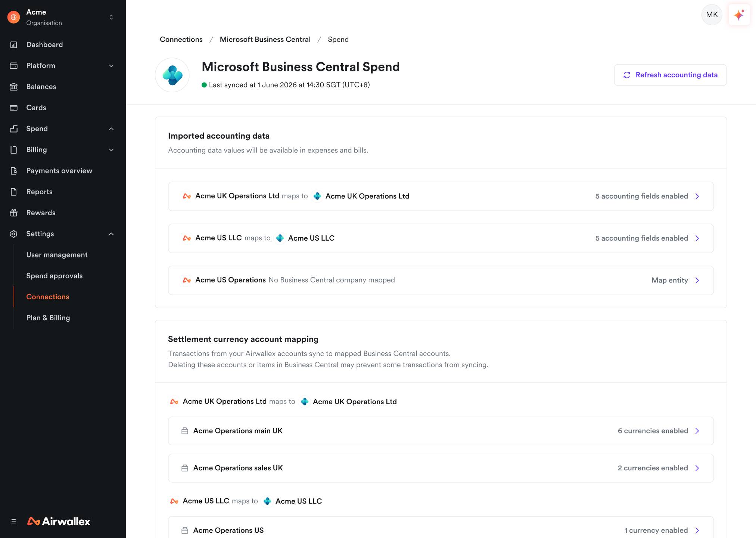Click the Microsoft Business Central header logo
Screen dimensions: 756x538
(172, 75)
